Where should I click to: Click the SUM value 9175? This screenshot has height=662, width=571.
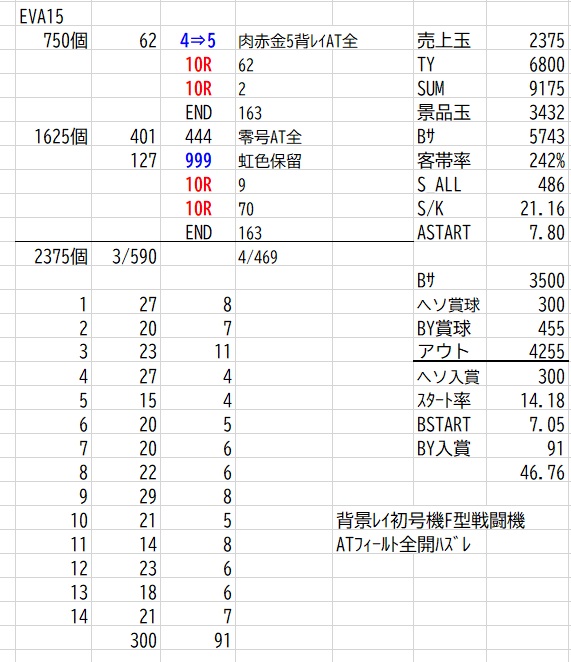pyautogui.click(x=528, y=89)
